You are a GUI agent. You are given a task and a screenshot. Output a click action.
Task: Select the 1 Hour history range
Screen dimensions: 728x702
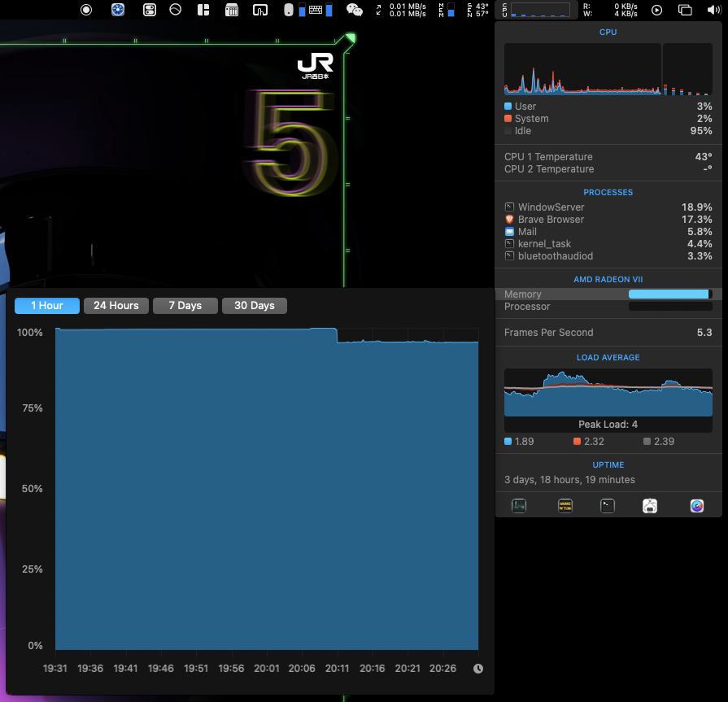(x=47, y=306)
